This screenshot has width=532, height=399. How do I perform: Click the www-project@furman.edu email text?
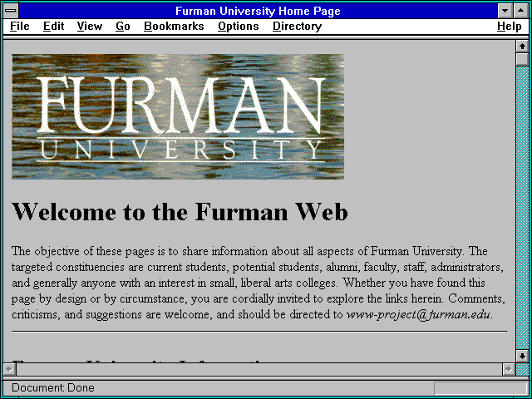coord(418,314)
